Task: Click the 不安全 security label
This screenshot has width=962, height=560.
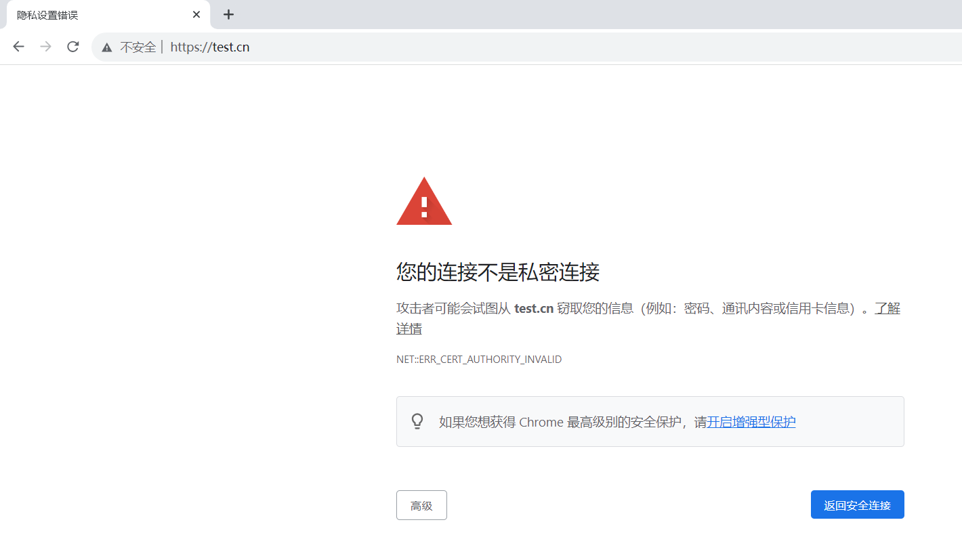Action: coord(138,47)
